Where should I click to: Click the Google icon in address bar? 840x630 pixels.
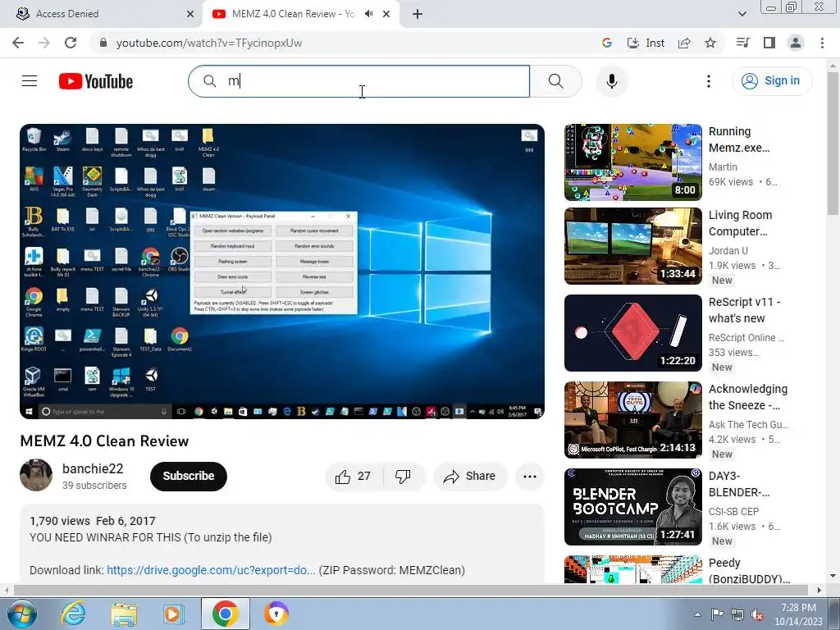(x=606, y=43)
